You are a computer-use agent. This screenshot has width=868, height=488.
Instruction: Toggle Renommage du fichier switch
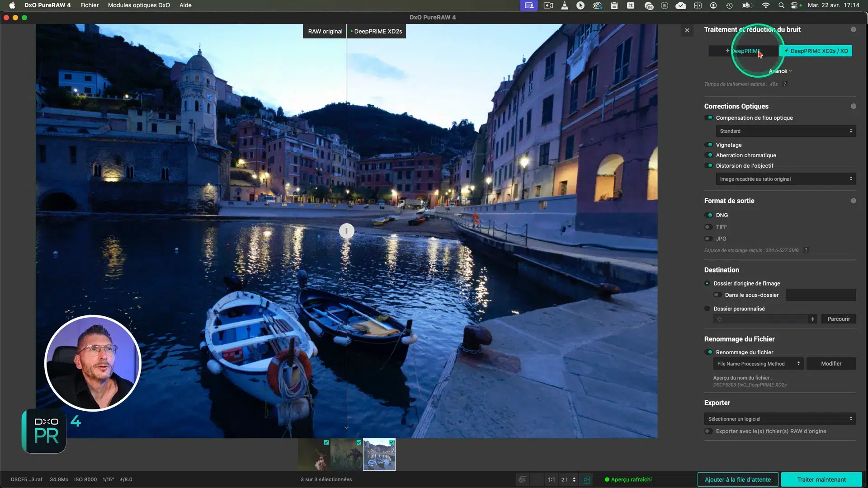pos(708,352)
